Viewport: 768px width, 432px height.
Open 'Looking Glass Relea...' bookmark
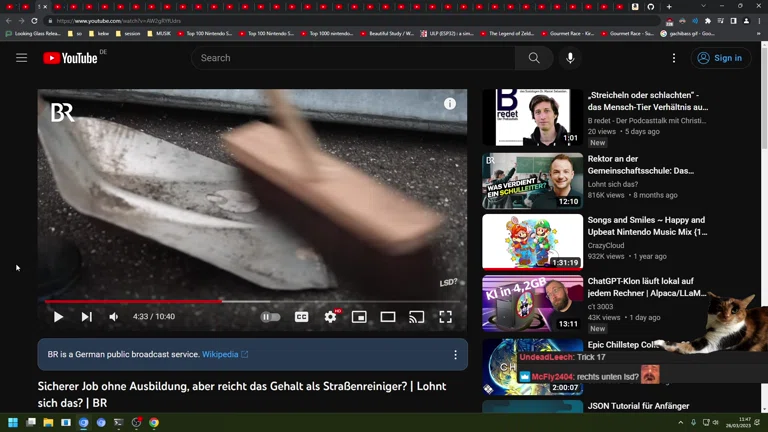(33, 34)
